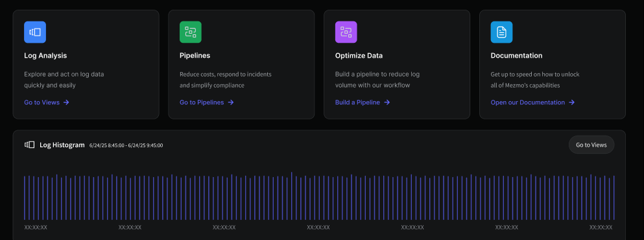644x240 pixels.
Task: Select the Log Analysis card title
Action: [45, 56]
